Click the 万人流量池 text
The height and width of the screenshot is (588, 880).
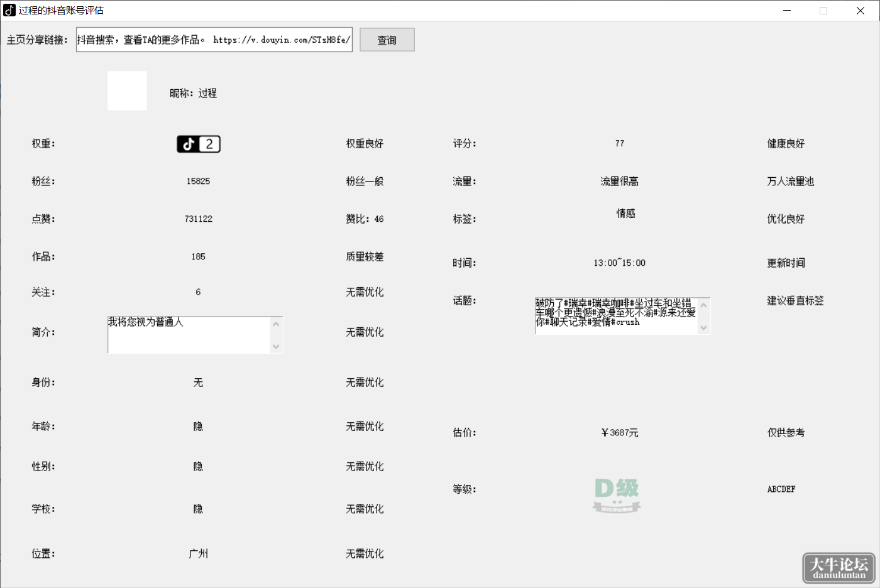[x=791, y=182]
